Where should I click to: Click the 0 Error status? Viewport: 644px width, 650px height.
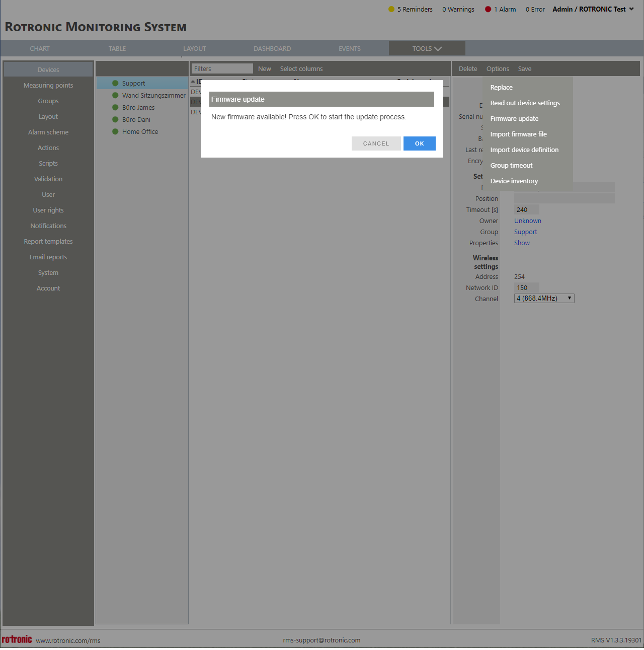(x=535, y=9)
